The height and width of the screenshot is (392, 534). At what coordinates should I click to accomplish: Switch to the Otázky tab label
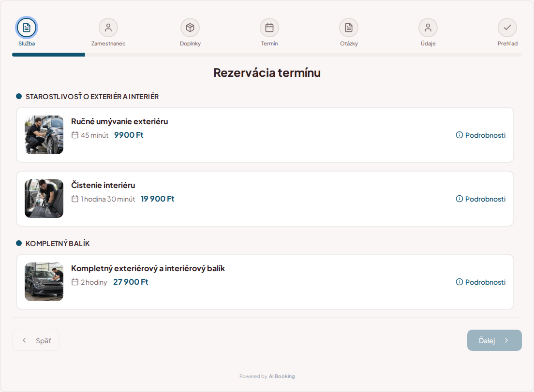(x=349, y=44)
